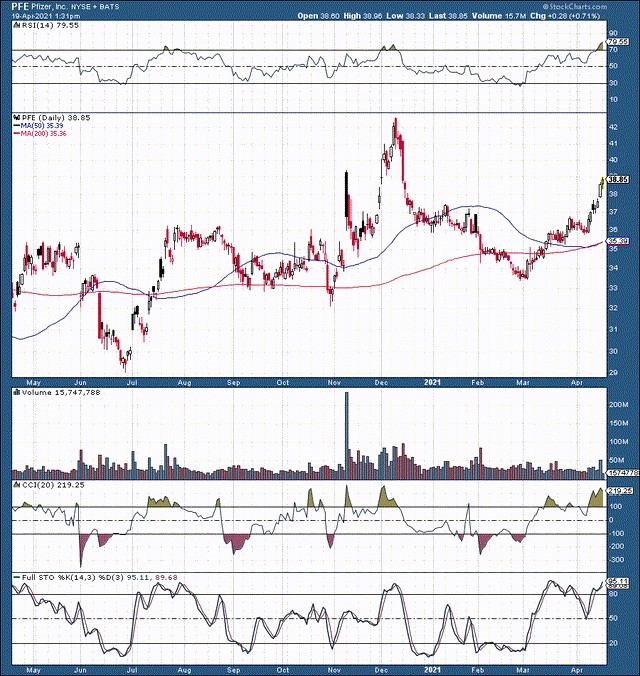Click the '19-Apr-2021 1:31pm' timestamp
Screen dimensions: 640x676
[x=46, y=16]
